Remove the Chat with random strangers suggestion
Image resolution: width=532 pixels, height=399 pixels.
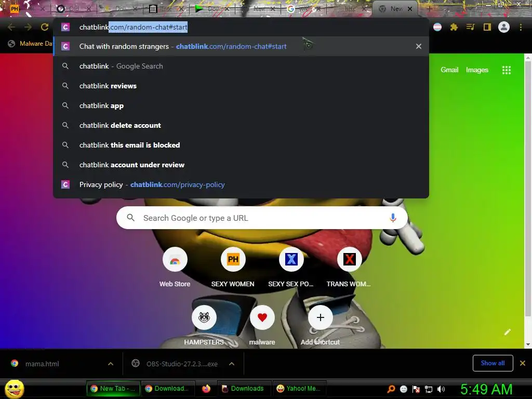tap(418, 46)
